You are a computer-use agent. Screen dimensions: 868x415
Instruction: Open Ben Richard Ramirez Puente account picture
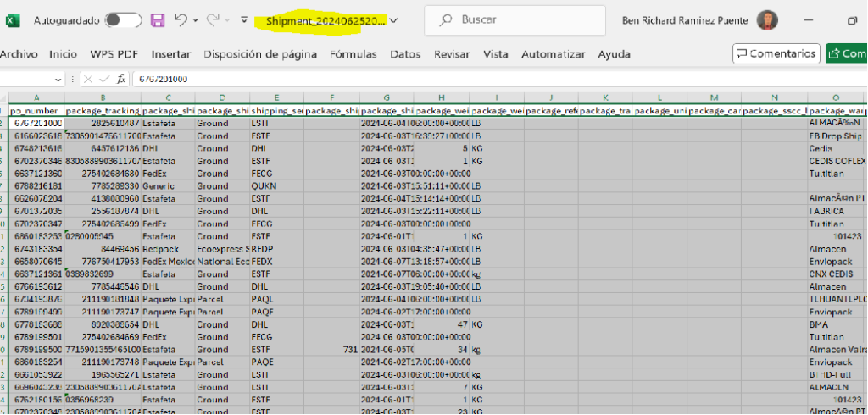point(767,20)
